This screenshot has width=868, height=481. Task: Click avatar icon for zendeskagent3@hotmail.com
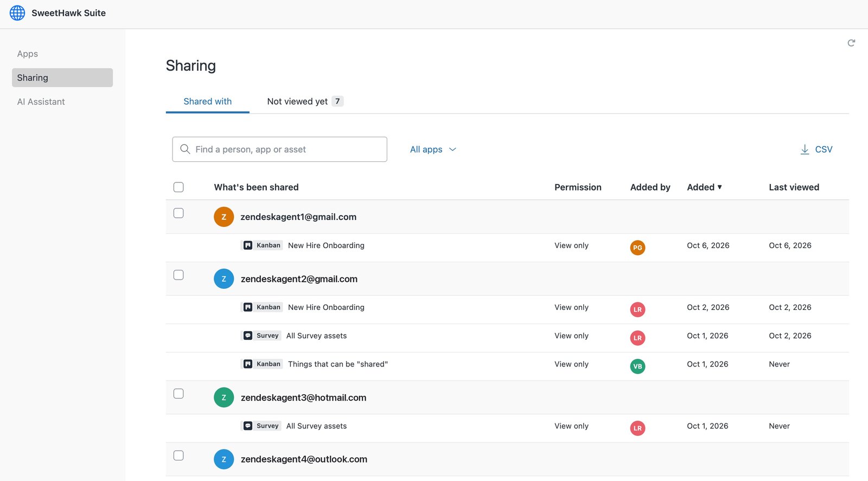[224, 397]
